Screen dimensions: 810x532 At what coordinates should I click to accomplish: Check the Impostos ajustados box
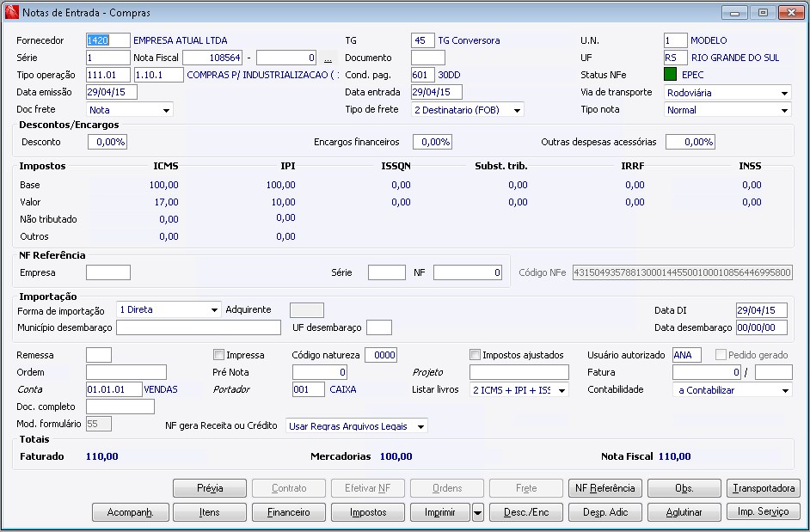[x=475, y=355]
